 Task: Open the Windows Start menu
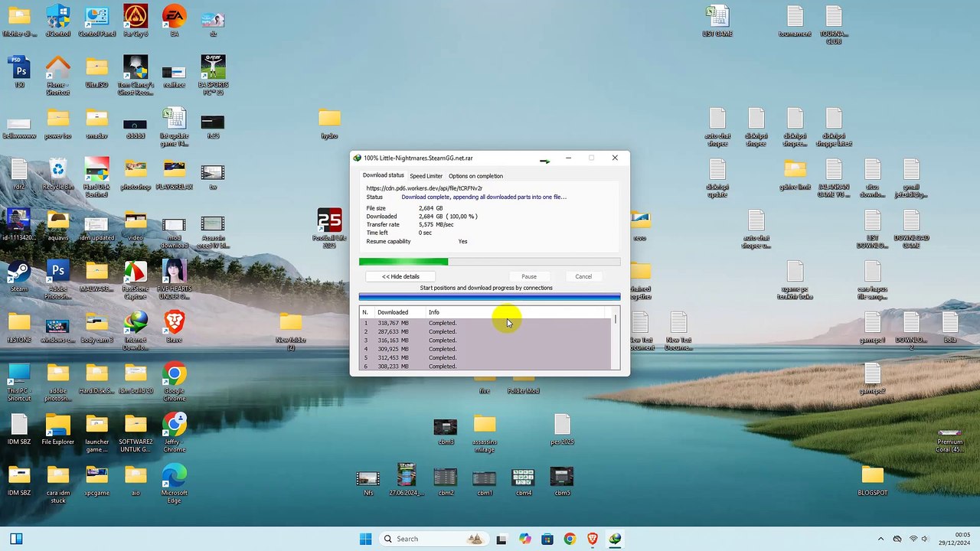pos(365,539)
